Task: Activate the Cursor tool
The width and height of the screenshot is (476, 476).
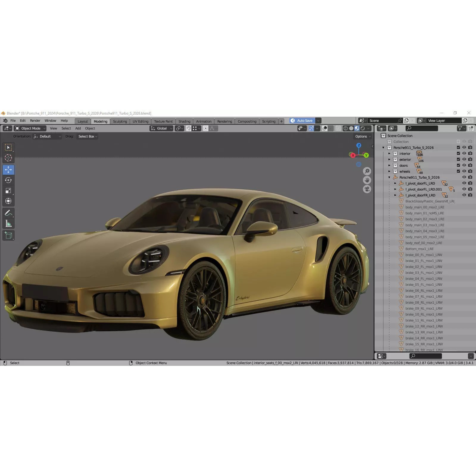Action: point(8,158)
